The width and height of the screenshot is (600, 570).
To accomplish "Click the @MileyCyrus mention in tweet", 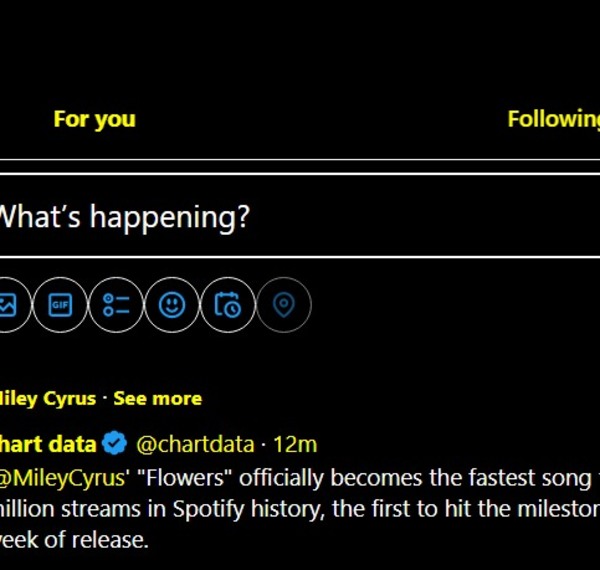I will pyautogui.click(x=63, y=477).
